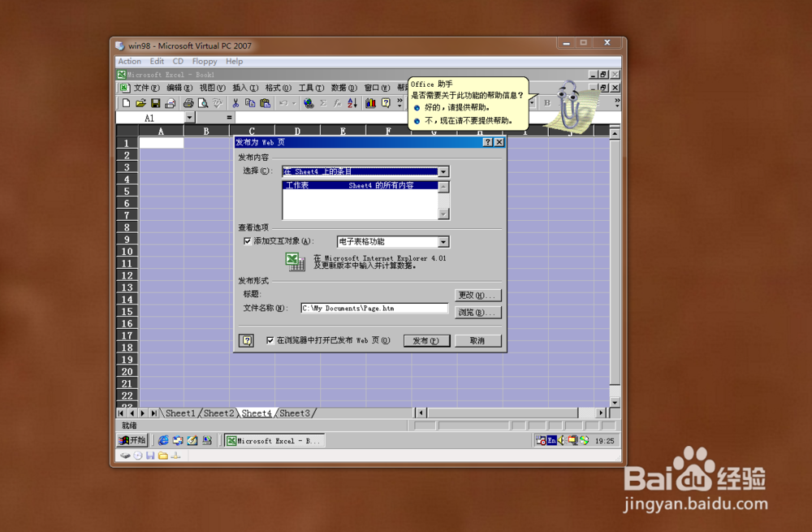Switch to the Sheet2 tab
The height and width of the screenshot is (532, 812).
218,413
